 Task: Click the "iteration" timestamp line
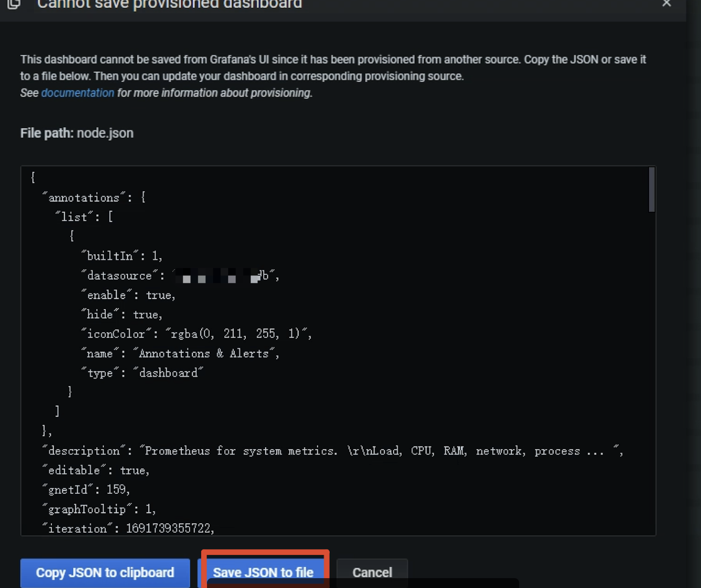pos(128,529)
